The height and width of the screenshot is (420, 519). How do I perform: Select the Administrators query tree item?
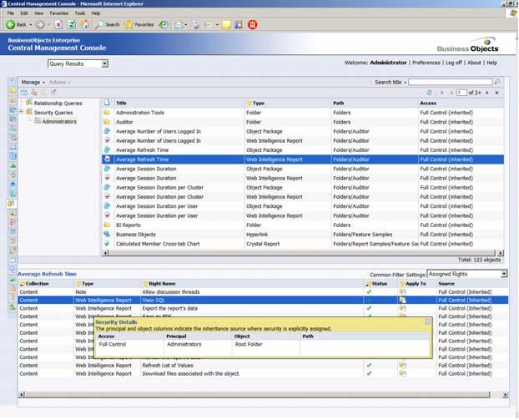click(x=59, y=122)
